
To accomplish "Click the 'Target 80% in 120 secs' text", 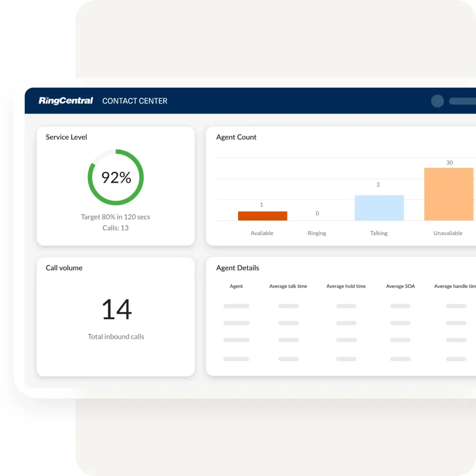I will 115,217.
